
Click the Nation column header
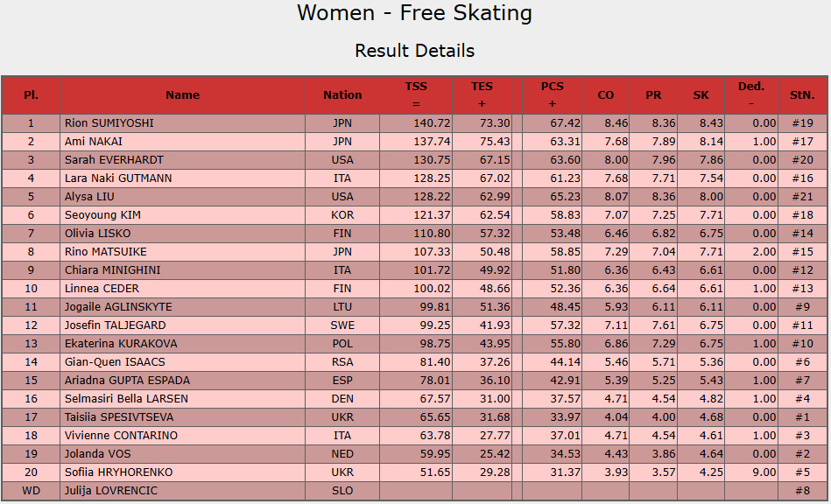pyautogui.click(x=342, y=95)
